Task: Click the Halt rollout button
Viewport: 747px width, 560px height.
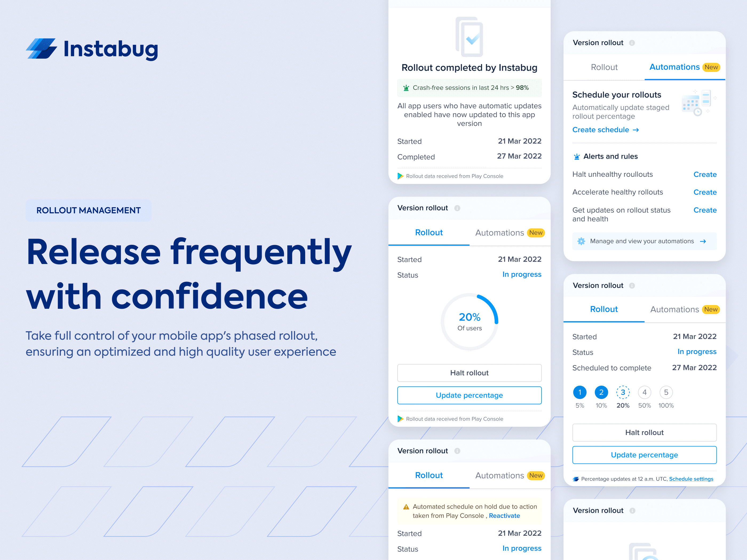Action: (x=469, y=372)
